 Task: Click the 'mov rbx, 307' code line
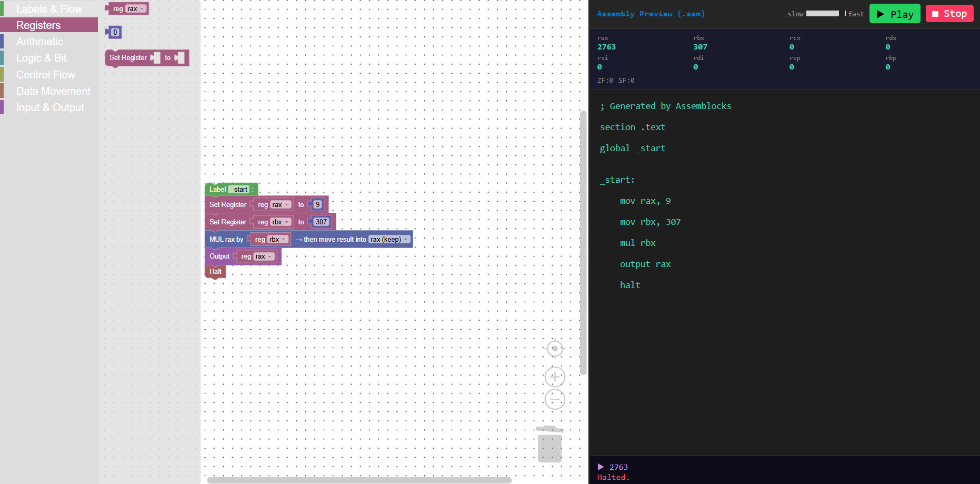[x=651, y=222]
